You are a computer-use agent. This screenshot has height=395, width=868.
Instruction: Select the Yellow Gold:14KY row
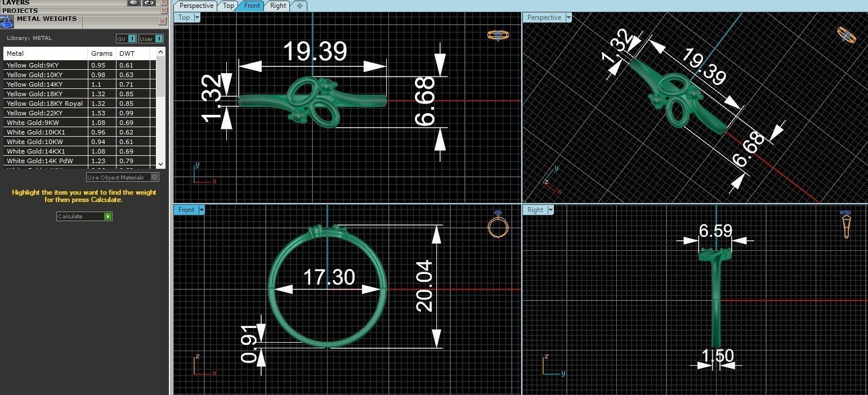(x=79, y=84)
